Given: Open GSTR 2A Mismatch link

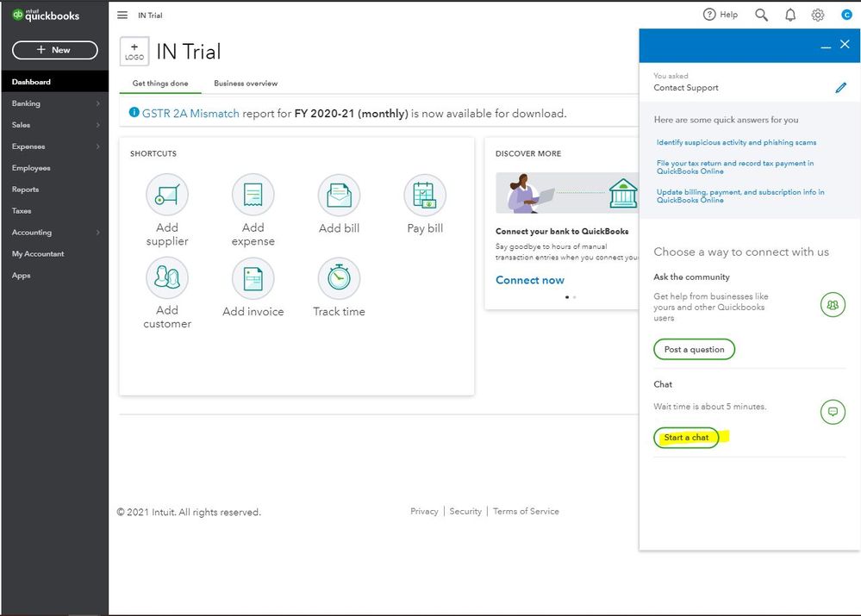Looking at the screenshot, I should point(190,113).
